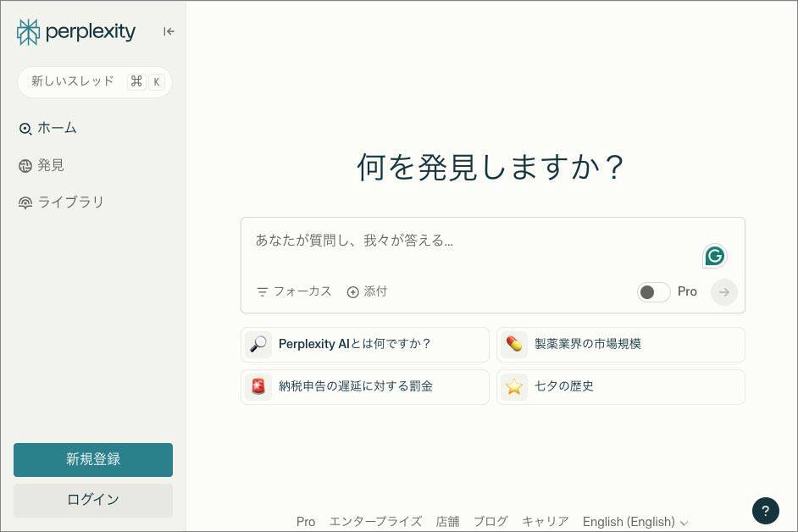This screenshot has width=798, height=532.
Task: Open the Pro footer link
Action: click(306, 522)
